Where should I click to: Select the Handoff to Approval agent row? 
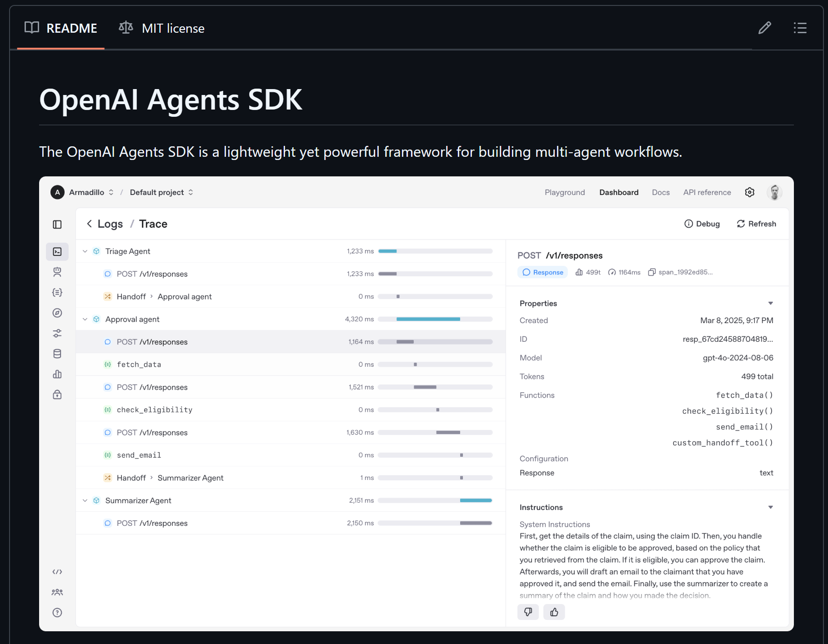[291, 296]
